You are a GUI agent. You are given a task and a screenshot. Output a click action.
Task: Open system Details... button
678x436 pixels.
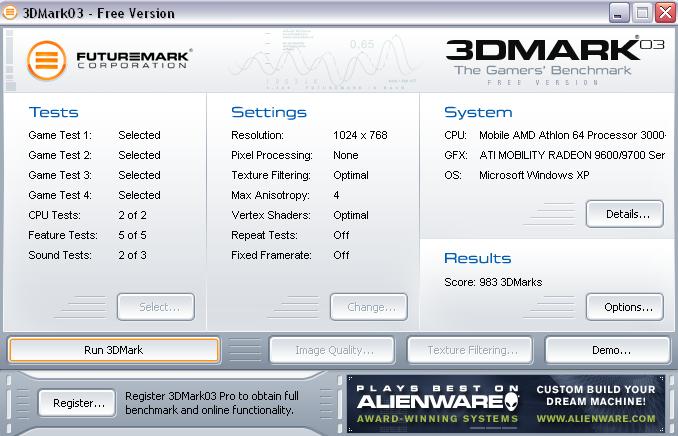(x=625, y=214)
